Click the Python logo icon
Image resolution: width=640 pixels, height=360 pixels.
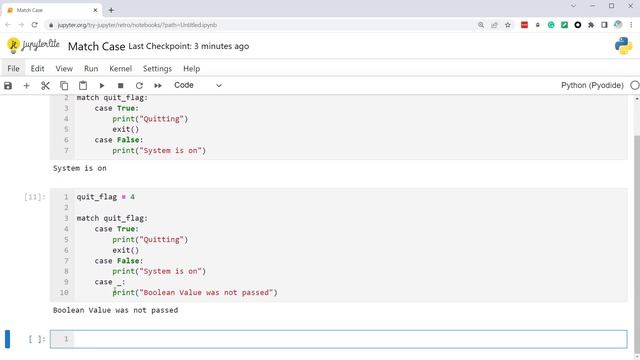[623, 46]
